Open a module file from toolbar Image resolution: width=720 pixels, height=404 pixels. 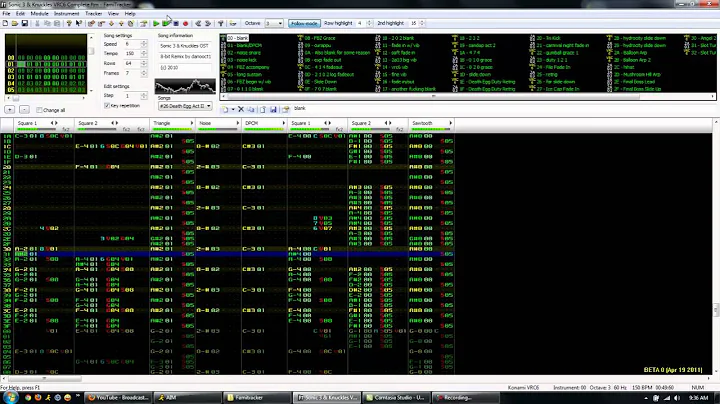(x=15, y=23)
